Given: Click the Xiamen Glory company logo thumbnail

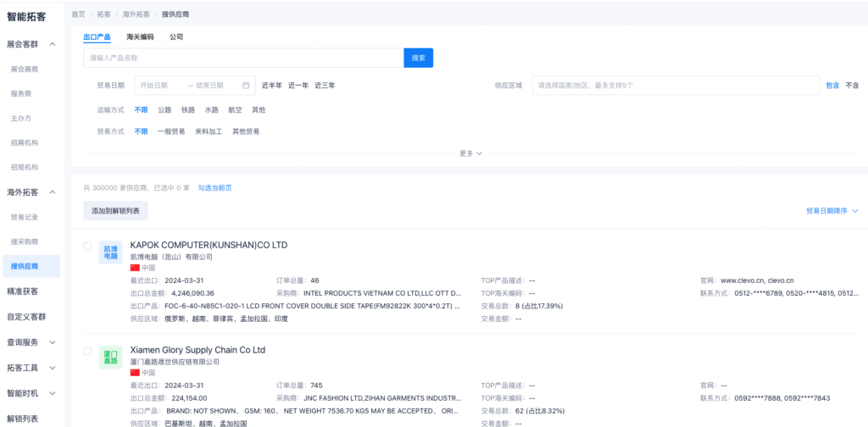Looking at the screenshot, I should (x=111, y=357).
